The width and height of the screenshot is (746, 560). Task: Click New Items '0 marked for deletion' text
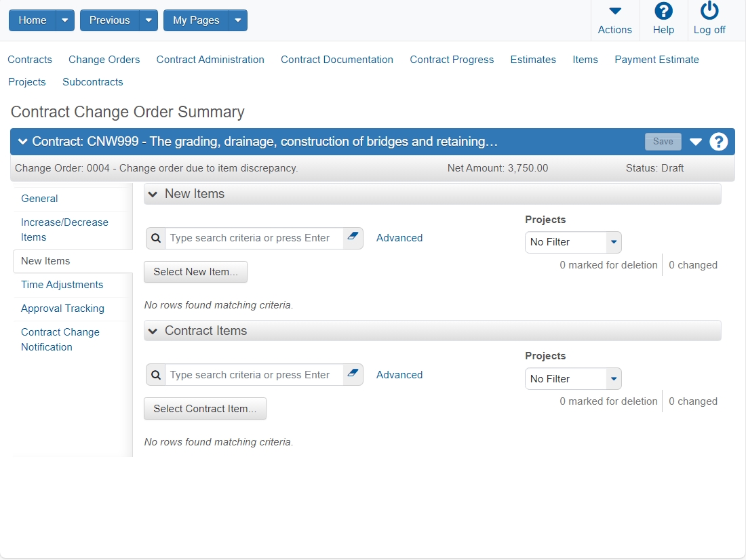coord(608,265)
